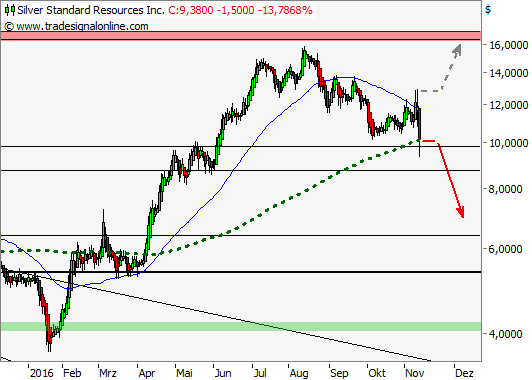Click the 16,0000 price axis label
532x380 pixels.
coord(508,45)
